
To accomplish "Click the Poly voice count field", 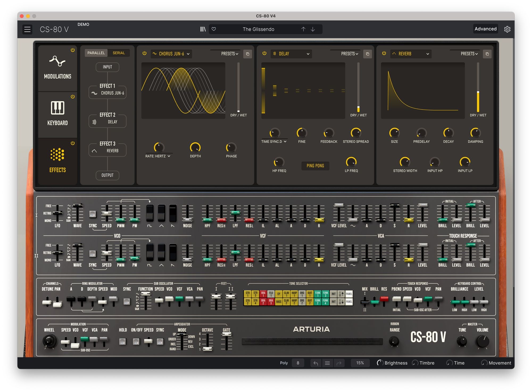I will tap(298, 363).
